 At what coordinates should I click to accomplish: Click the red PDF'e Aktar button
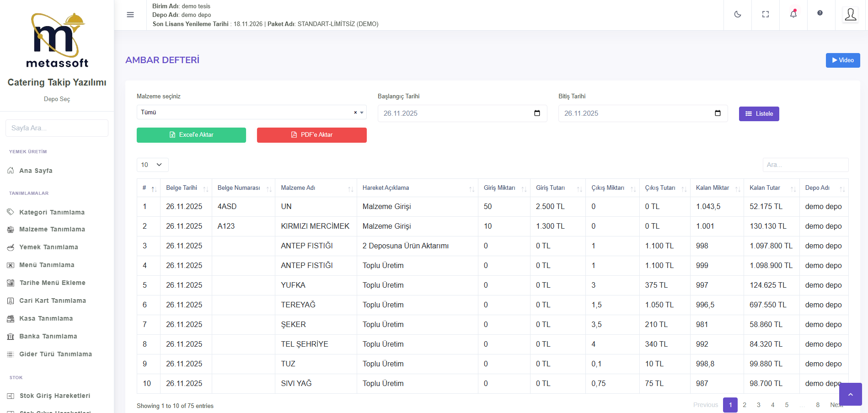(311, 135)
